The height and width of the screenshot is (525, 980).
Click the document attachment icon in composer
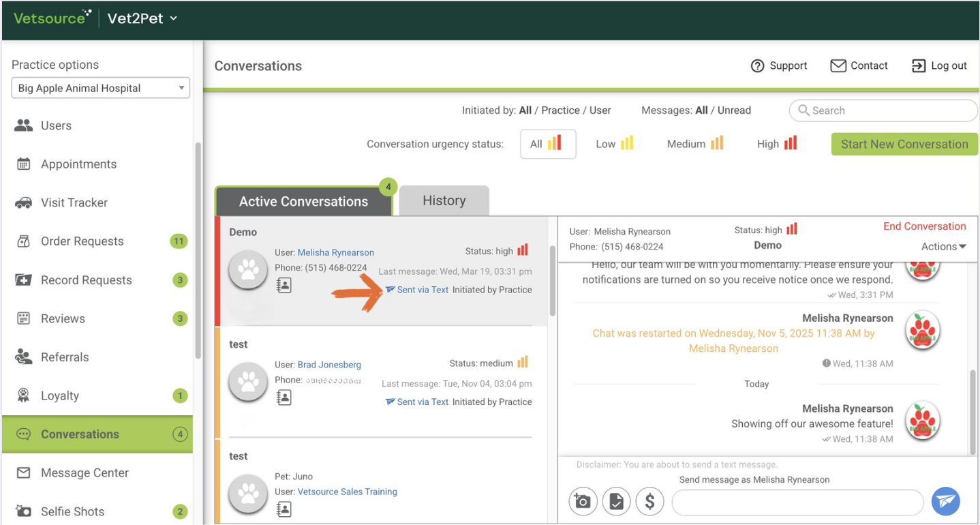point(616,502)
